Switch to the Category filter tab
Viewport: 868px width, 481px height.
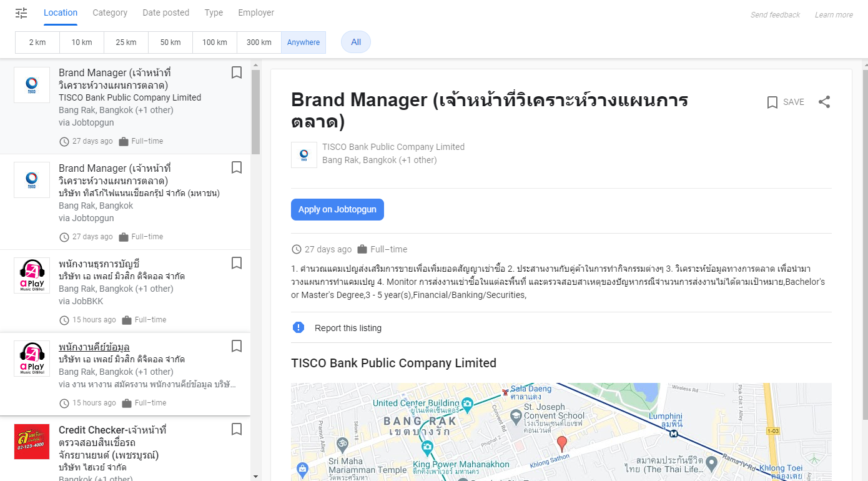pos(110,12)
